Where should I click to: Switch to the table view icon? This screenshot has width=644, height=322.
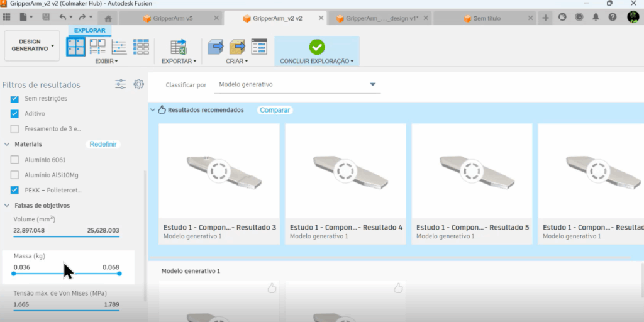point(141,47)
